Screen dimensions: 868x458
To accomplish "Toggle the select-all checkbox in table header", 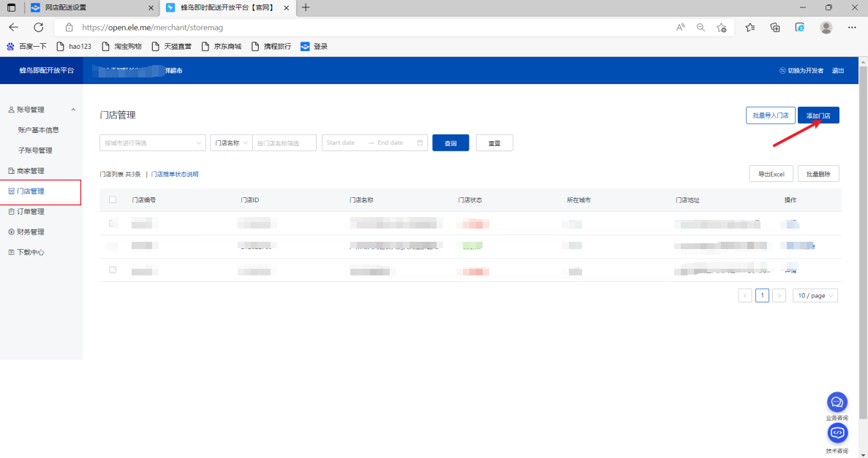I will click(x=113, y=199).
